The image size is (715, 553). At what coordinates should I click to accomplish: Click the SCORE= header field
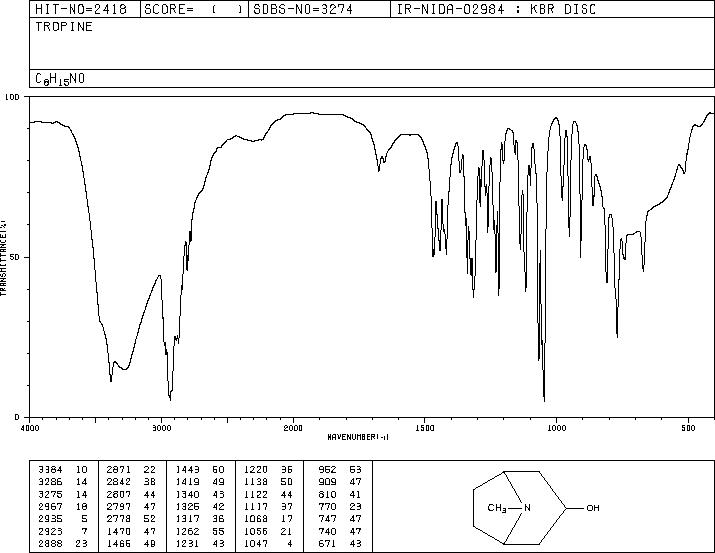[x=194, y=9]
